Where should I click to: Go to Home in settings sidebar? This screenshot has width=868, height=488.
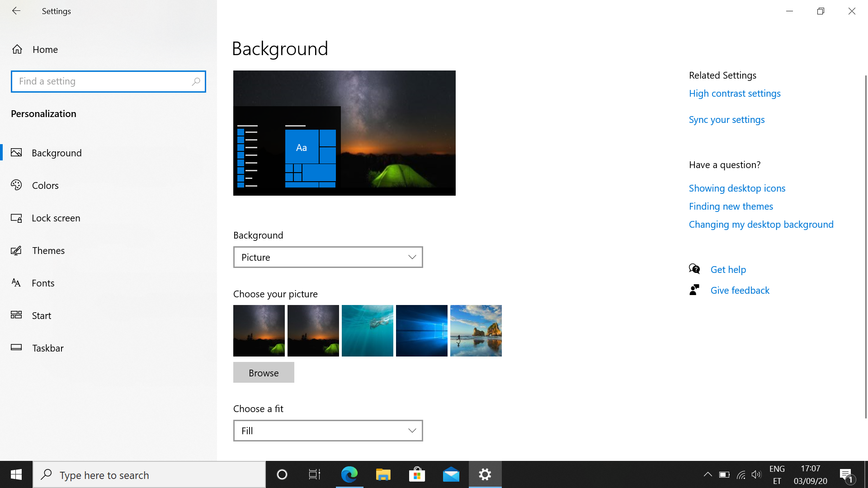(x=45, y=49)
